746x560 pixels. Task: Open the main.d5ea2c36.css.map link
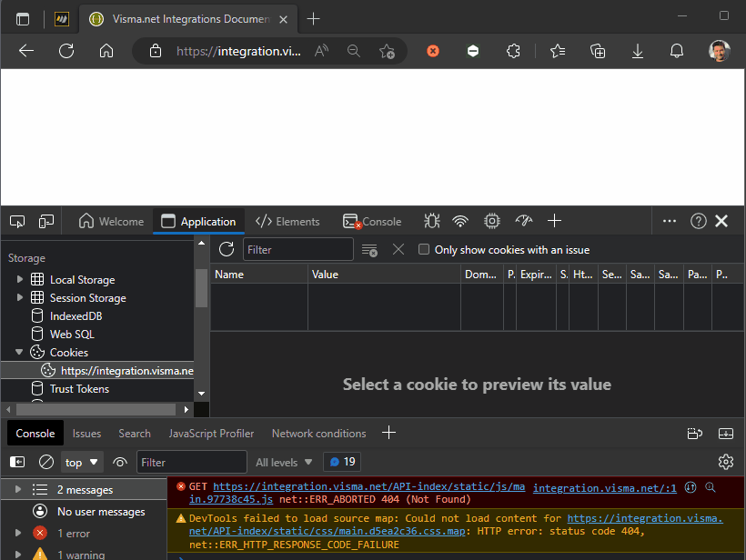tap(456, 525)
